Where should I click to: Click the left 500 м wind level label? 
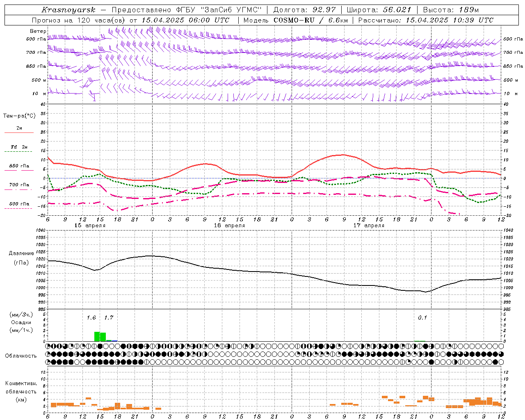pyautogui.click(x=39, y=80)
